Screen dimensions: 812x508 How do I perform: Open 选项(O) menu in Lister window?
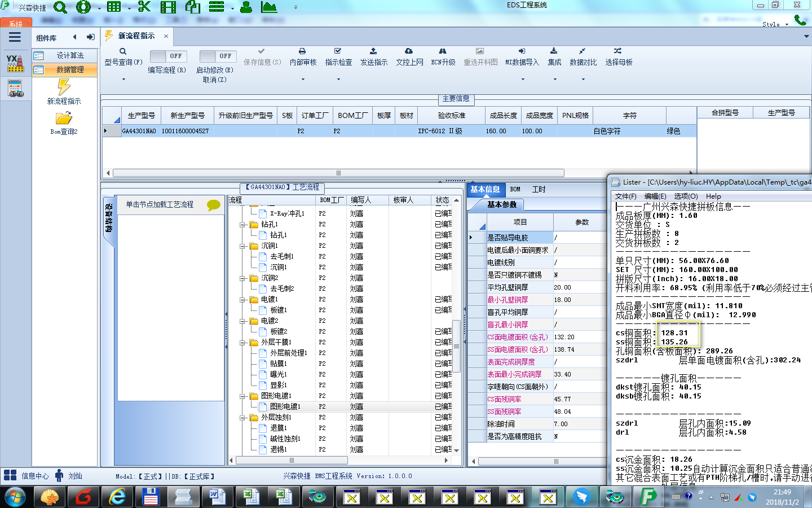pyautogui.click(x=686, y=196)
